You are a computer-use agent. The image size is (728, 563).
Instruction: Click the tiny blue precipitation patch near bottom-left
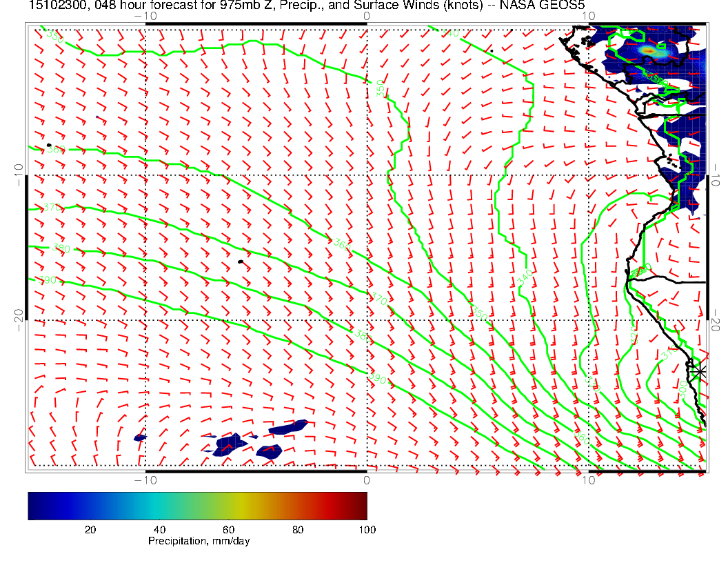(x=140, y=437)
